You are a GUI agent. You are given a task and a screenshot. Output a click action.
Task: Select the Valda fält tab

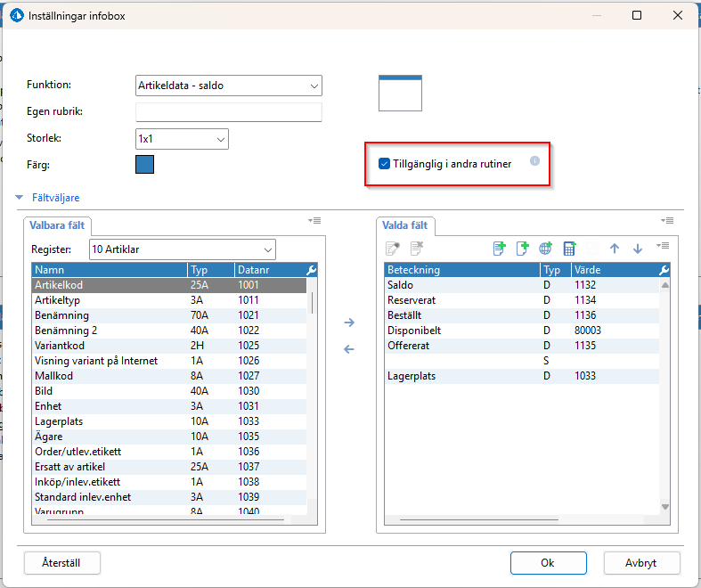point(408,225)
